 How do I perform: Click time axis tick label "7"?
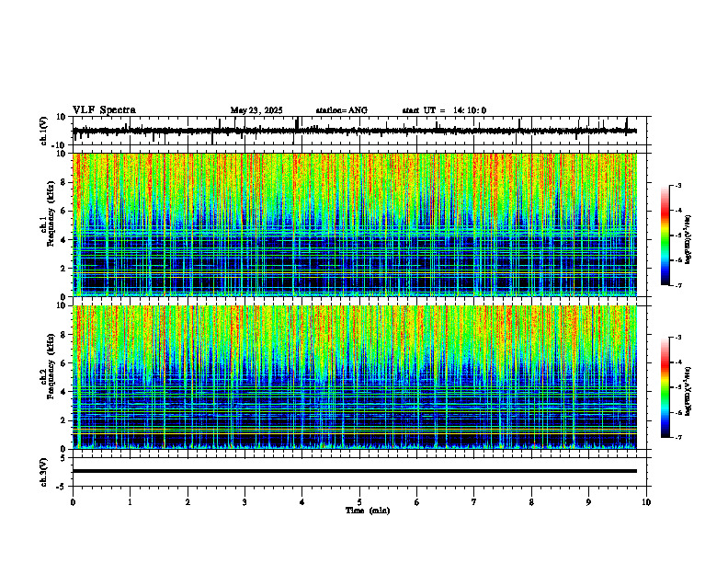tap(474, 502)
